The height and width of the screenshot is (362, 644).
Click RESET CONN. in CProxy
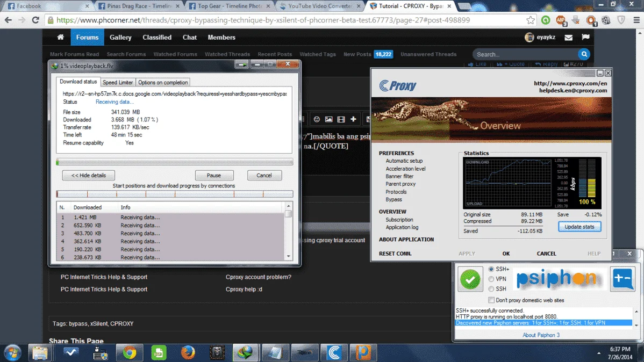395,254
